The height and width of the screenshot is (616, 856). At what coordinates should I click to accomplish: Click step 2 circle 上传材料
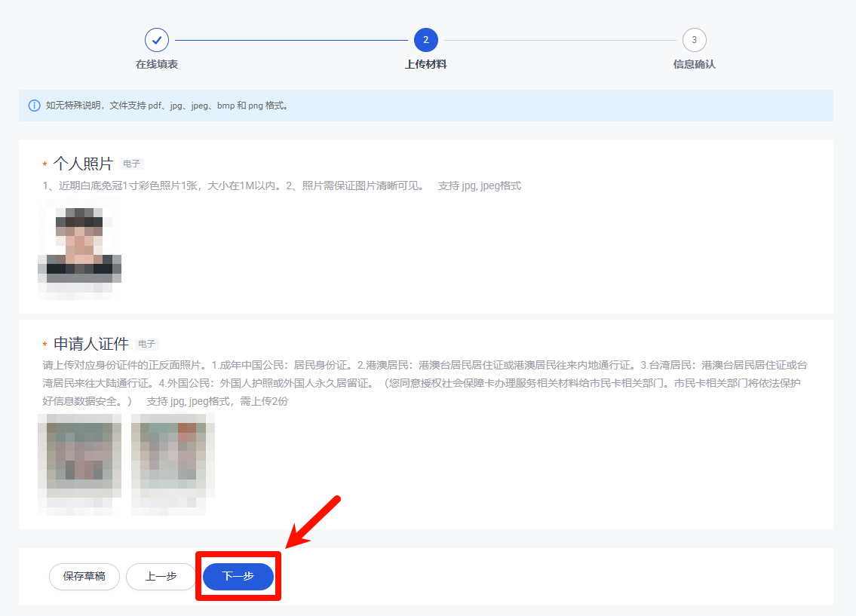point(426,40)
